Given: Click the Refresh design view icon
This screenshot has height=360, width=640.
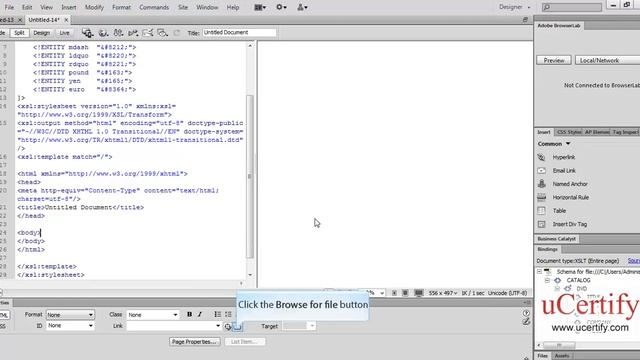Looking at the screenshot, I should click(177, 33).
